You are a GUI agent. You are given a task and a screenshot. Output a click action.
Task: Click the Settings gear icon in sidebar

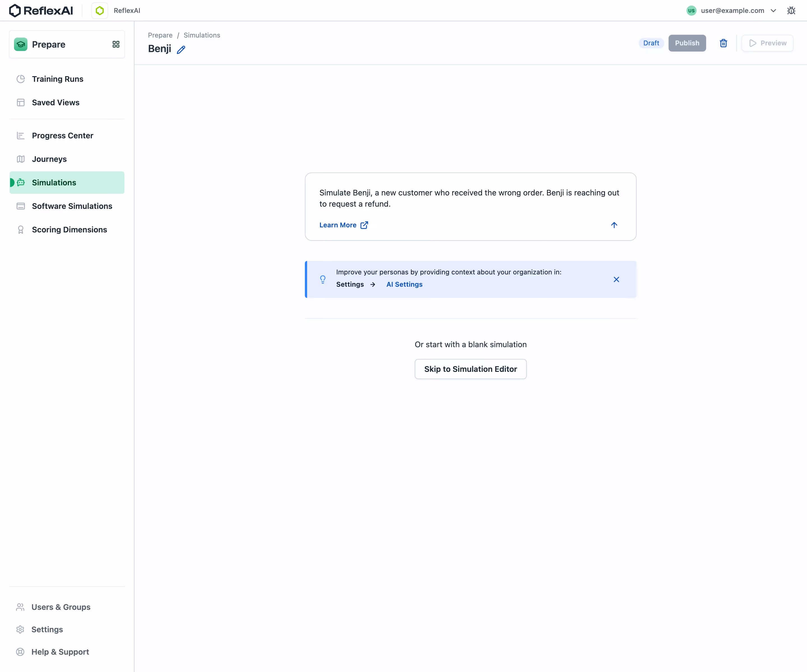[20, 629]
